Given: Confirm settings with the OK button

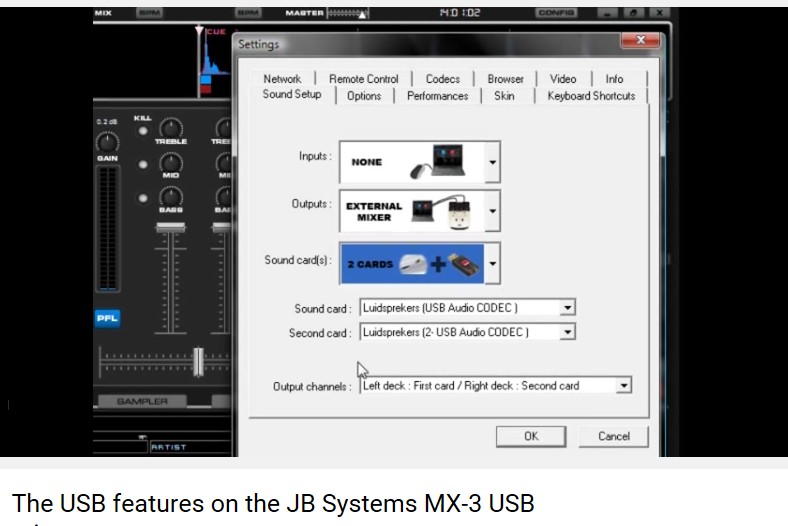Looking at the screenshot, I should coord(531,436).
